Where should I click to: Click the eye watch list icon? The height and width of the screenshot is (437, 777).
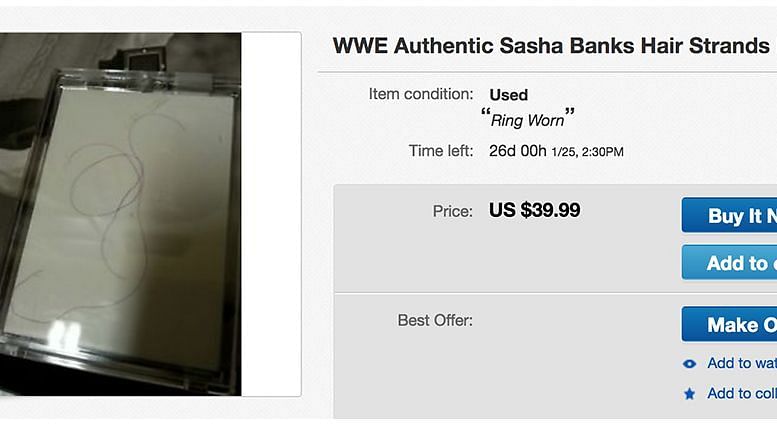point(689,364)
